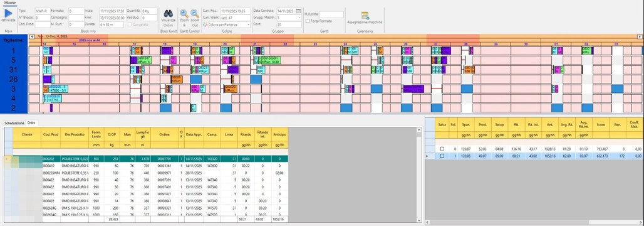This screenshot has height=226, width=644.
Task: Check Salva for solution 1
Action: (x=442, y=156)
